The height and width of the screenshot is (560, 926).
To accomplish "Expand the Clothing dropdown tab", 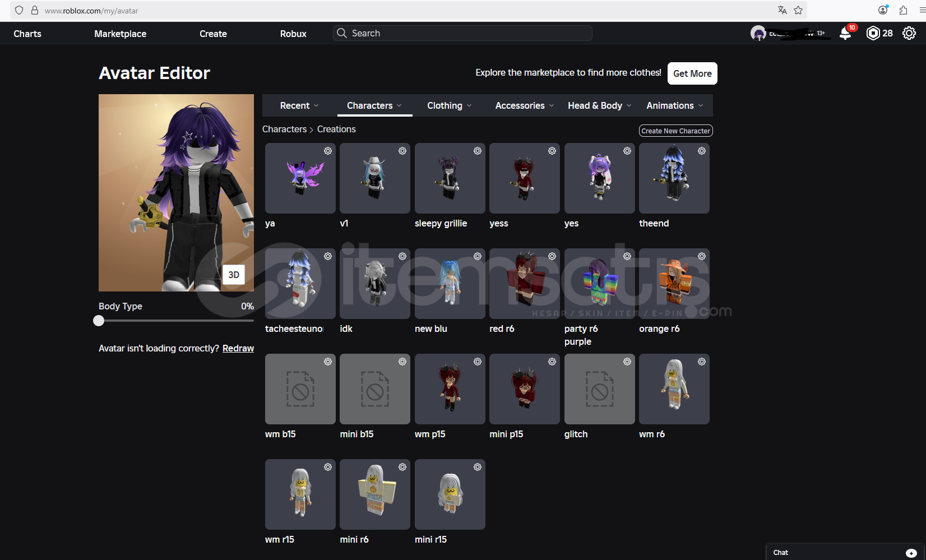I will pyautogui.click(x=450, y=105).
